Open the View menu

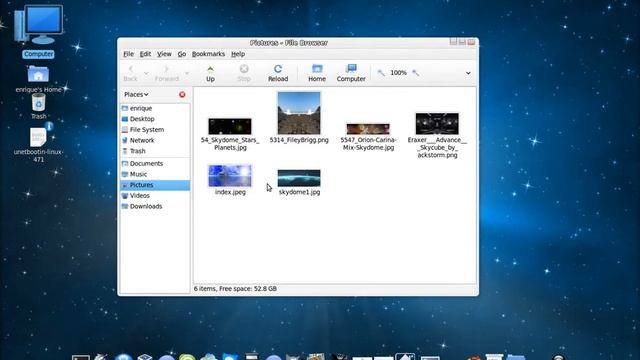164,54
